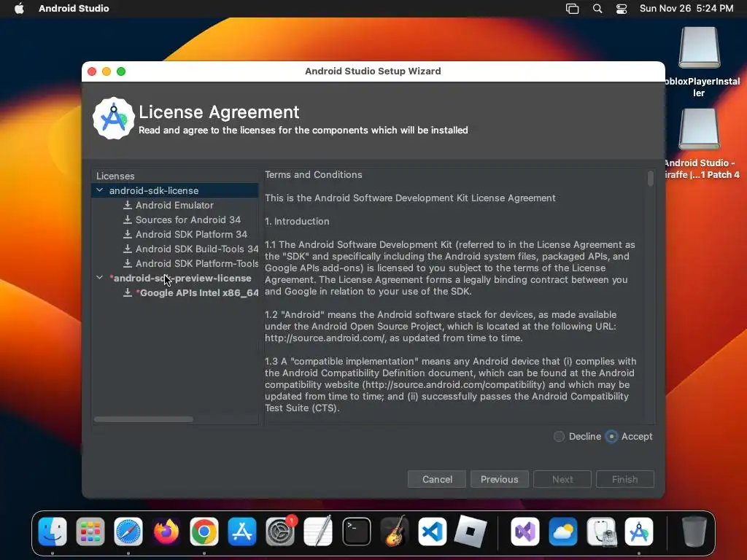Open the Trash from the Dock

[694, 532]
